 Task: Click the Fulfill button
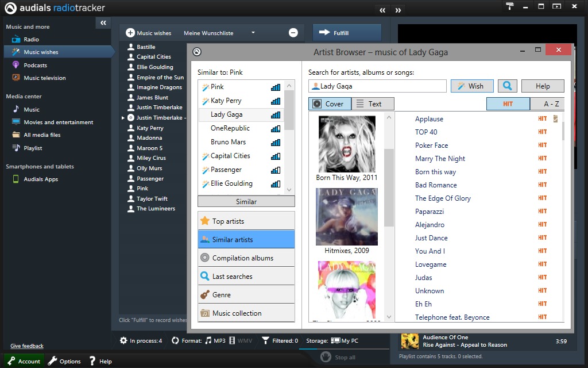[x=347, y=33]
